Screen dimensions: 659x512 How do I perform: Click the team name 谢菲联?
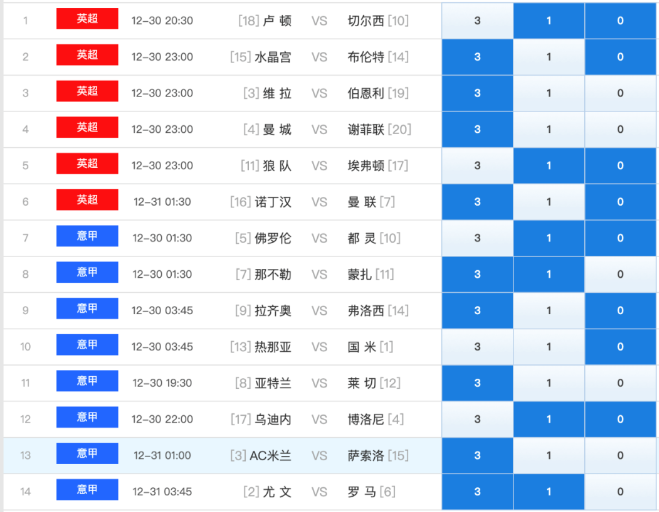click(366, 129)
